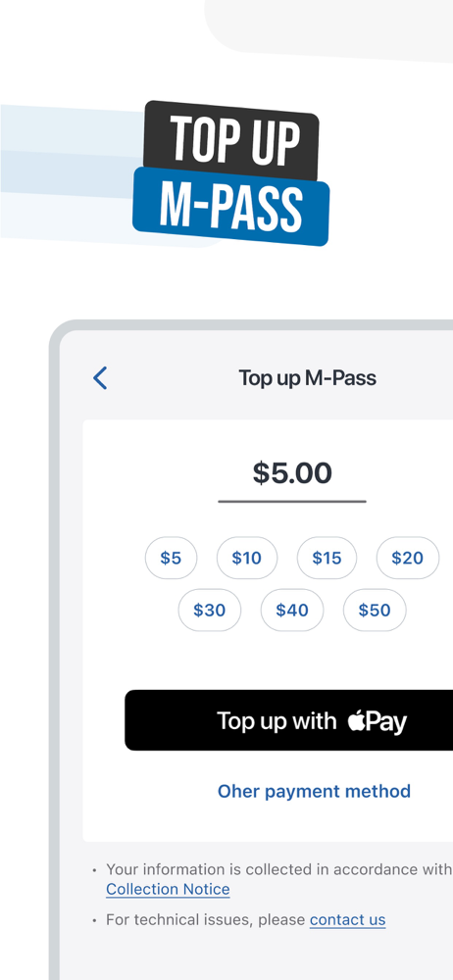Tap Top up with Apple Pay button
This screenshot has height=980, width=453.
coord(289,720)
